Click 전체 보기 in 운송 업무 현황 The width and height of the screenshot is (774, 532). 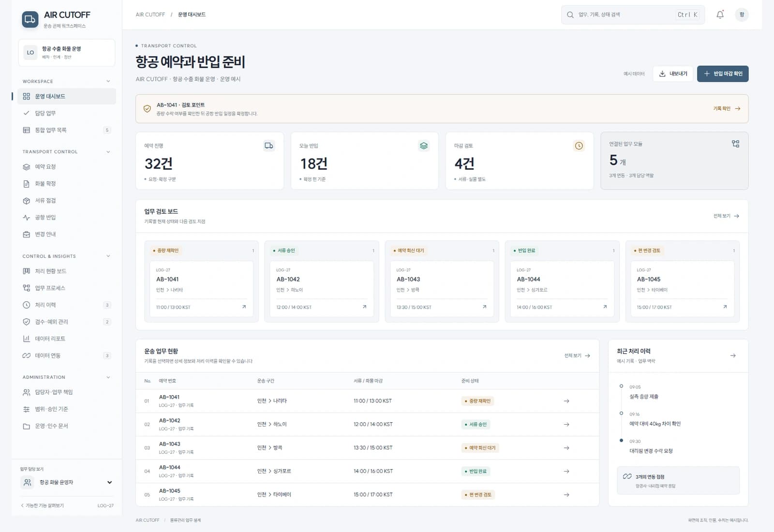pyautogui.click(x=577, y=355)
